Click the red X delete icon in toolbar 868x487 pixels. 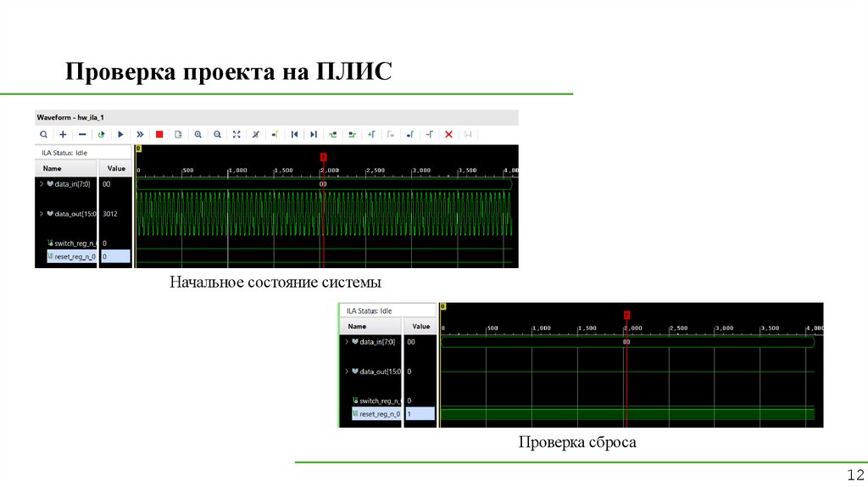[x=449, y=134]
